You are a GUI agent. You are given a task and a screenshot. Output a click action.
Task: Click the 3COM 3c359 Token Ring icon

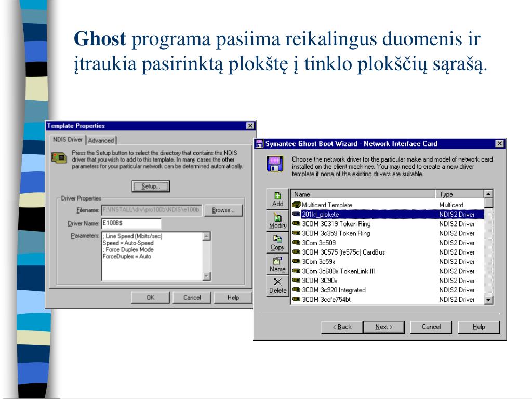296,233
